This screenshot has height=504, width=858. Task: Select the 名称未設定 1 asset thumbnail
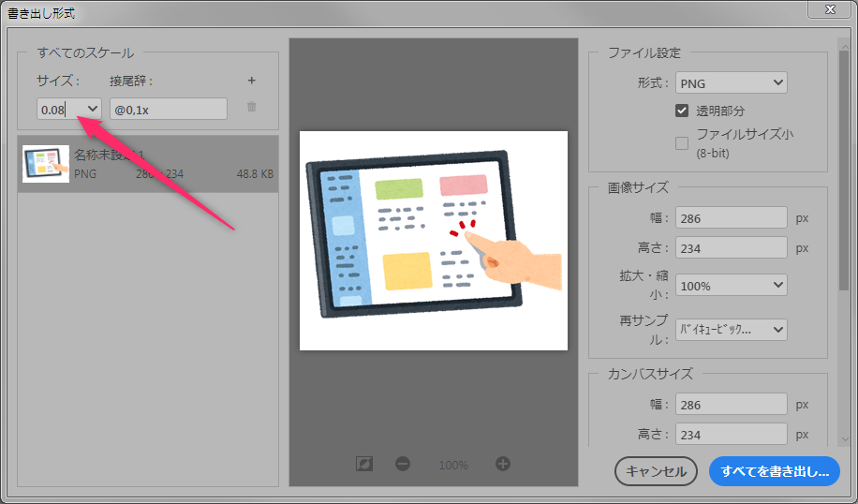(x=46, y=164)
